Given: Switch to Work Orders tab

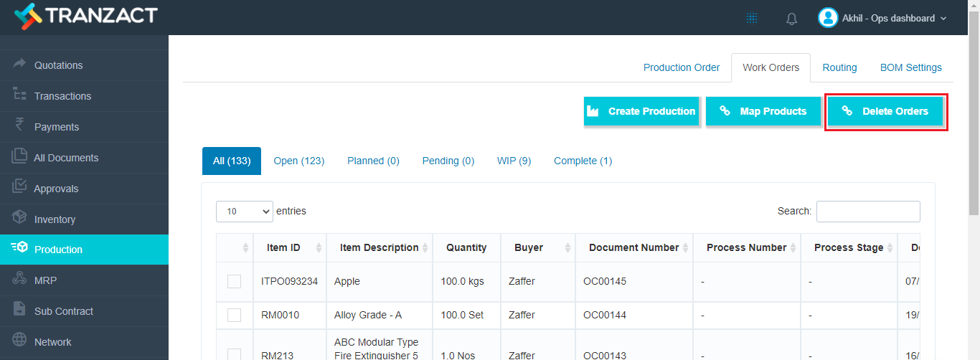Looking at the screenshot, I should (x=771, y=67).
